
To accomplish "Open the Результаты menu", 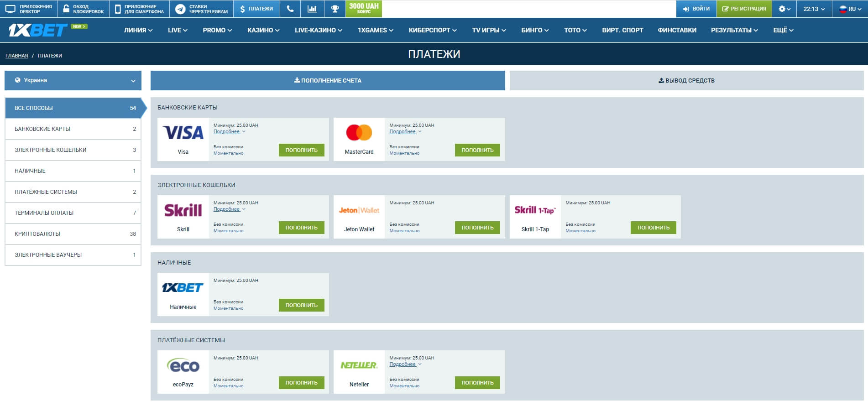I will 734,30.
